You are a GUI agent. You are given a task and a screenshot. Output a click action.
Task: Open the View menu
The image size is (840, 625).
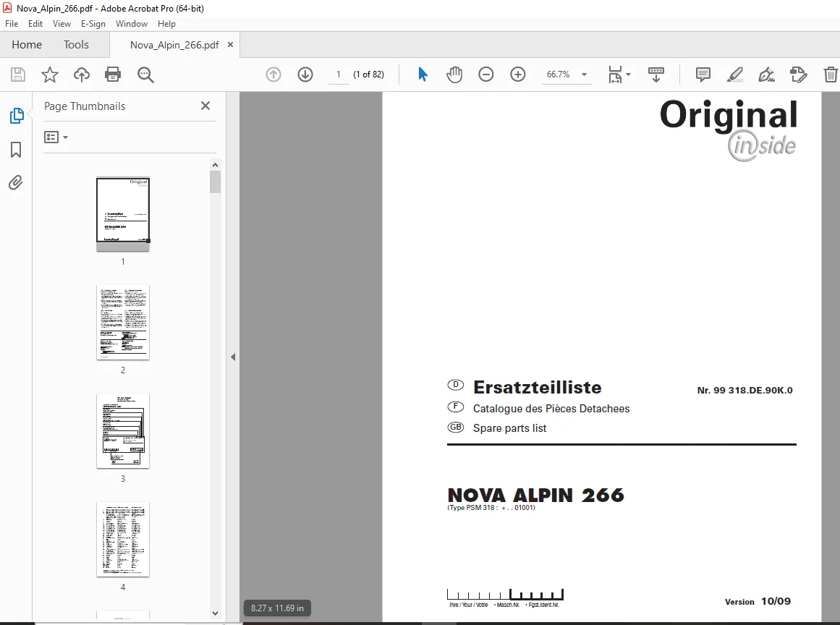coord(61,24)
